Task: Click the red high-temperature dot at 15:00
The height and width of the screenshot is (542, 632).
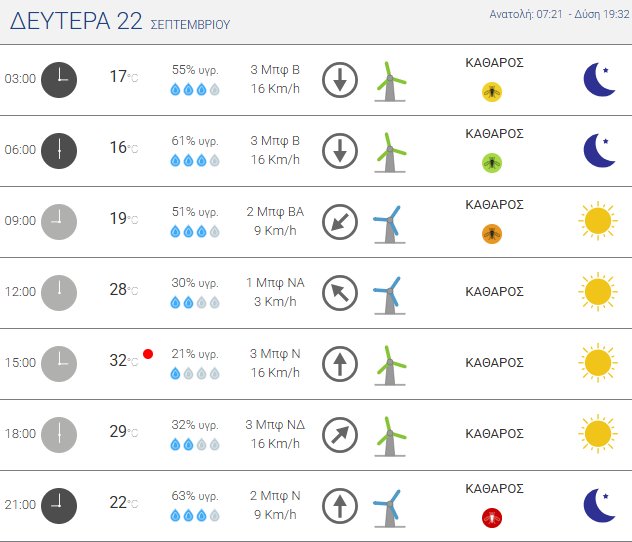Action: 148,353
